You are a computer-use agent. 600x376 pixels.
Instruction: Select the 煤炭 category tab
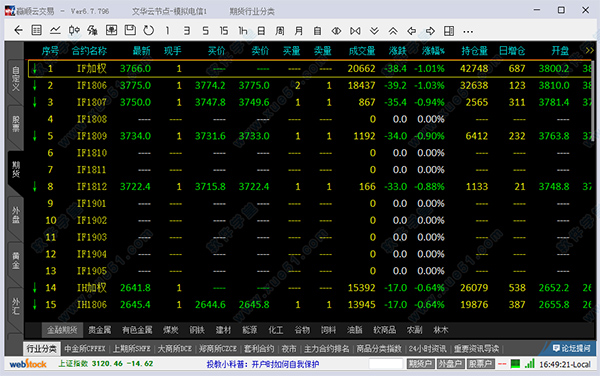click(x=171, y=330)
